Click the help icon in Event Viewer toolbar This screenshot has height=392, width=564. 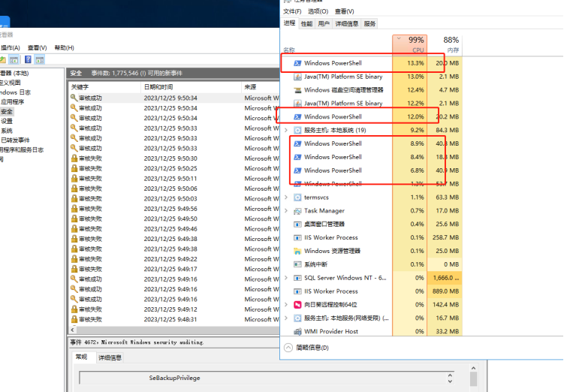click(x=28, y=59)
